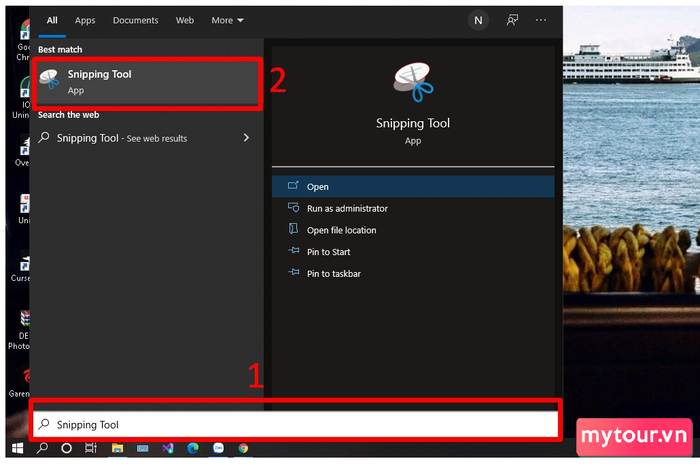The width and height of the screenshot is (700, 466).
Task: Open Task View on the taskbar
Action: click(91, 448)
